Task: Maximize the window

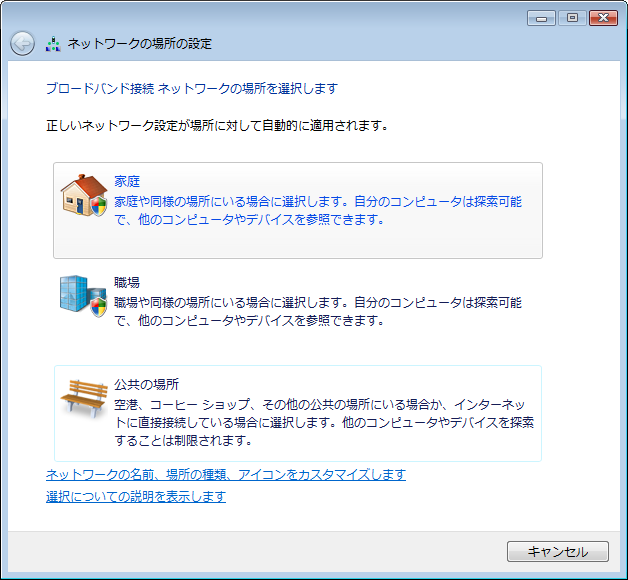Action: [x=572, y=18]
